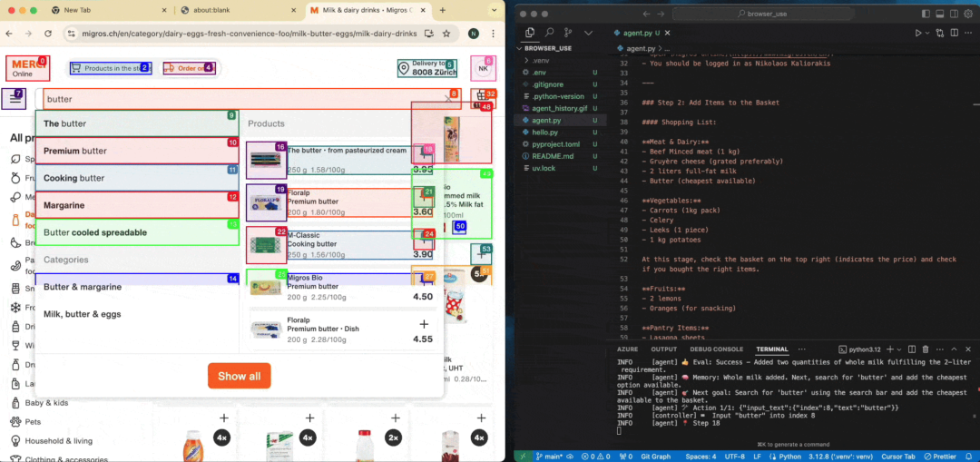Open Chrome profile N avatar
This screenshot has width=980, height=462.
coord(474,34)
